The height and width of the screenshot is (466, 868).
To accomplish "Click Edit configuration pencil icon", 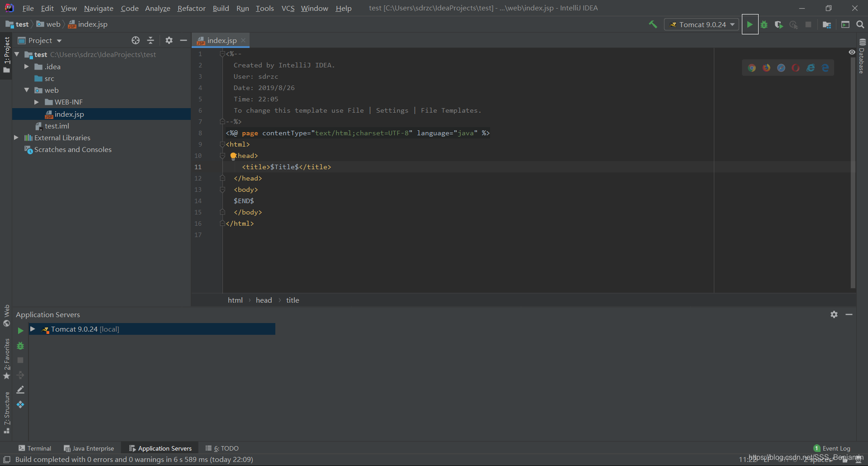I will tap(20, 390).
